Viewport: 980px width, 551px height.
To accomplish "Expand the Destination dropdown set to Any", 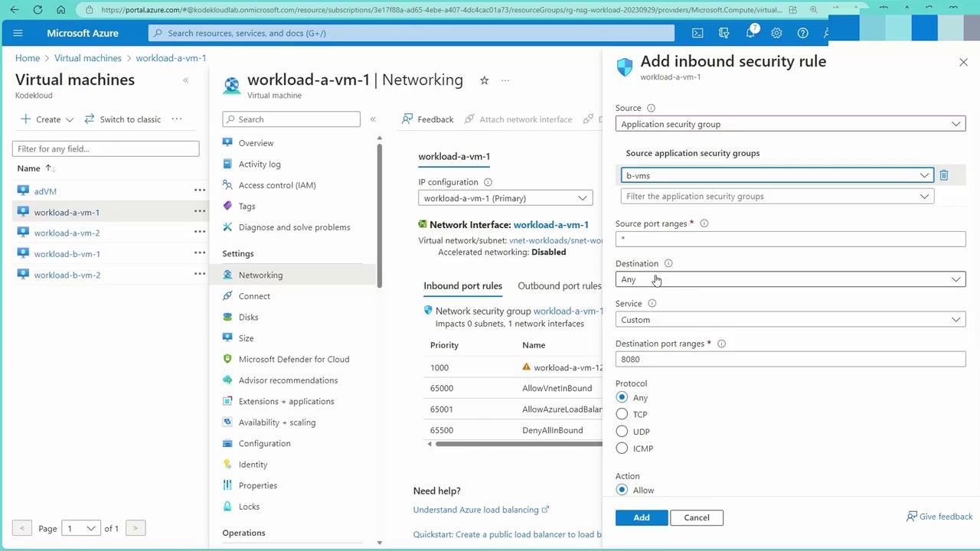I will (x=790, y=279).
